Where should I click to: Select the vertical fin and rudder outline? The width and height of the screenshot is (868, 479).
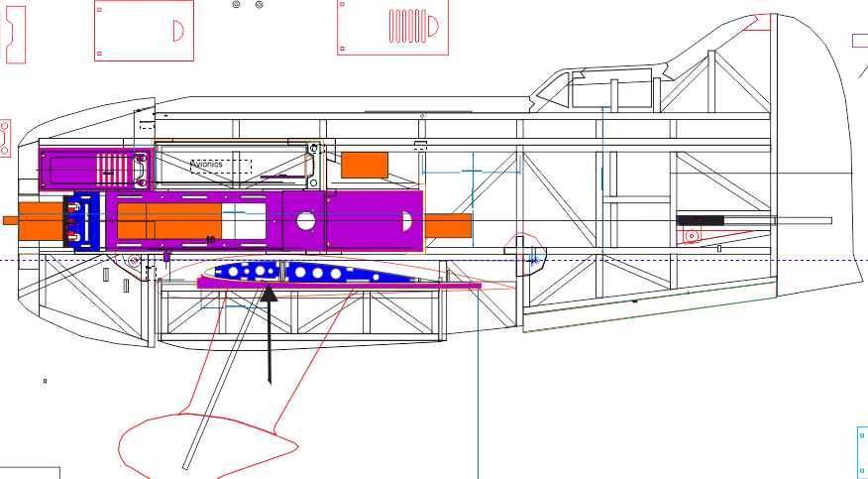(x=819, y=155)
